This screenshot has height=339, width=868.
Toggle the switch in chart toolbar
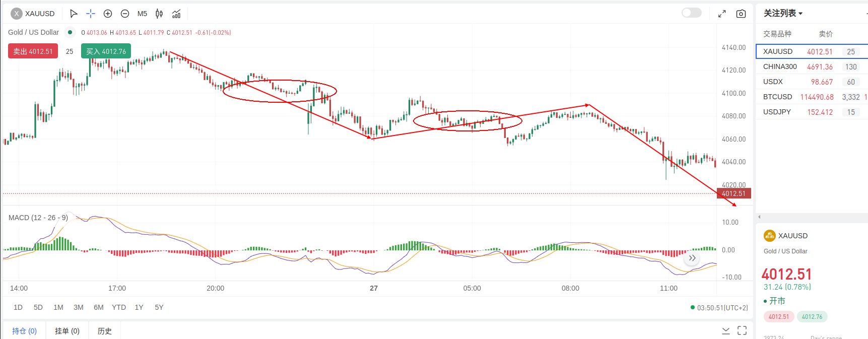coord(691,13)
